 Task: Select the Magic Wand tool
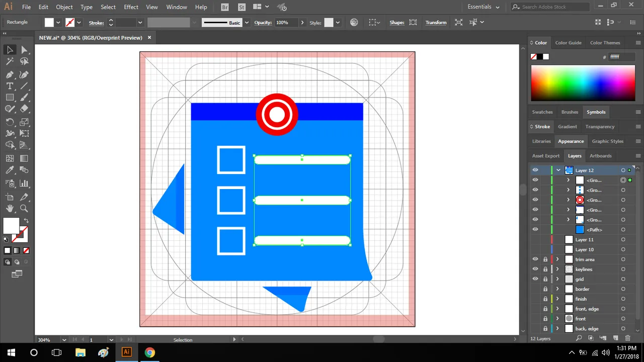[x=10, y=61]
